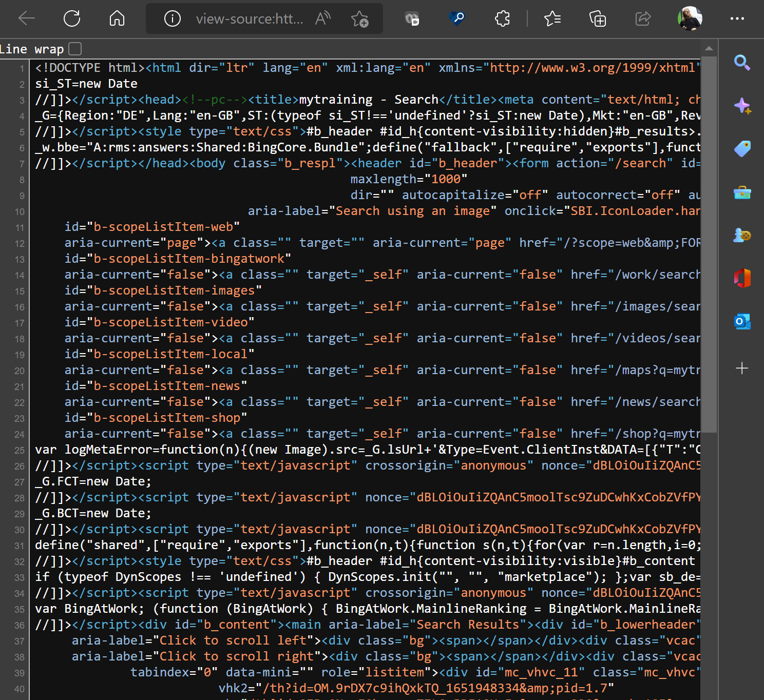Click the vertical scrollbar thumb
764x700 pixels.
pyautogui.click(x=709, y=244)
